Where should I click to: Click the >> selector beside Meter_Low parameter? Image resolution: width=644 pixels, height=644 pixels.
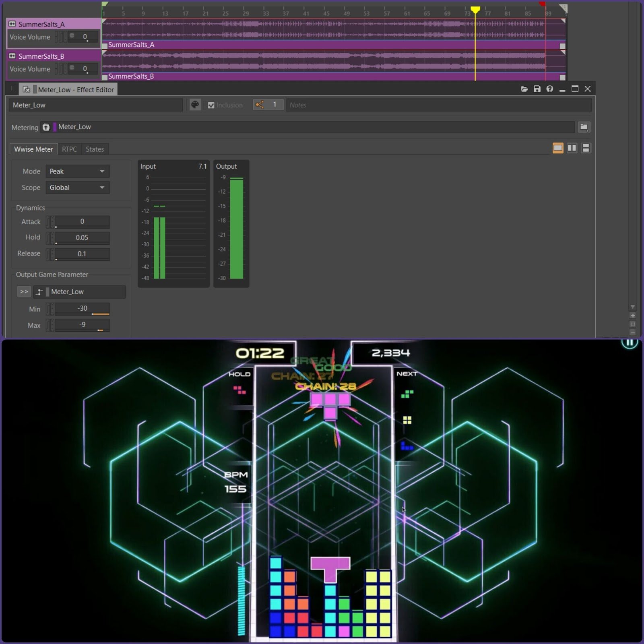click(24, 292)
